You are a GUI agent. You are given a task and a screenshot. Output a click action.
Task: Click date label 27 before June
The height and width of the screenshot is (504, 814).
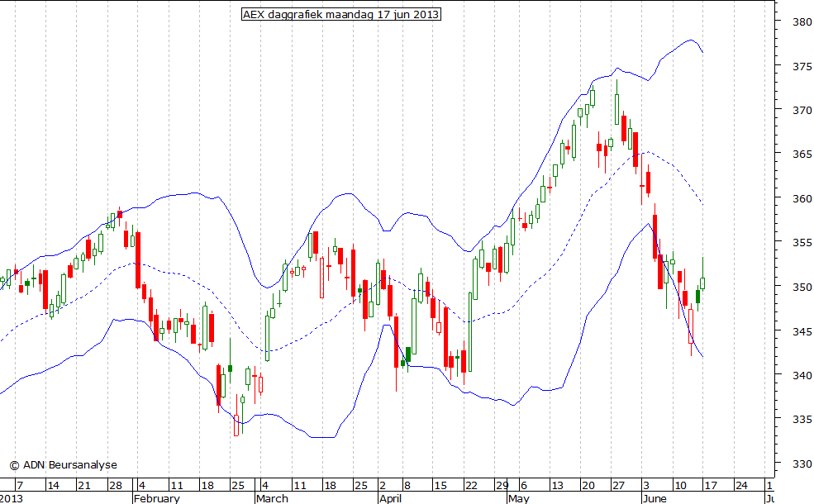[x=618, y=486]
